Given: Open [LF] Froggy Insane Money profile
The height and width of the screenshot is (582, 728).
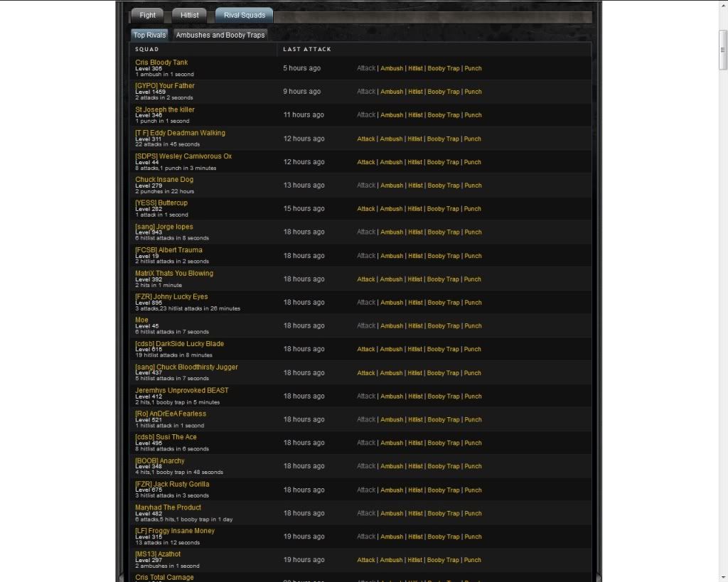Looking at the screenshot, I should point(175,530).
